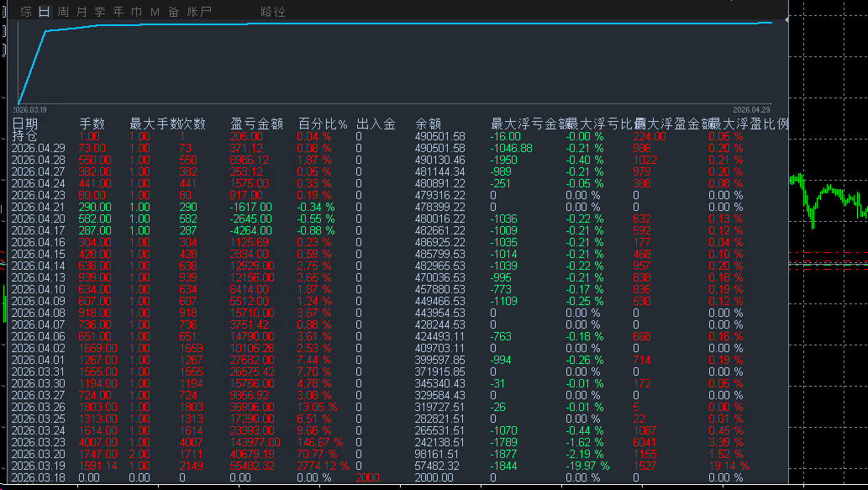
Task: Click the 出入金 column header
Action: coord(376,124)
